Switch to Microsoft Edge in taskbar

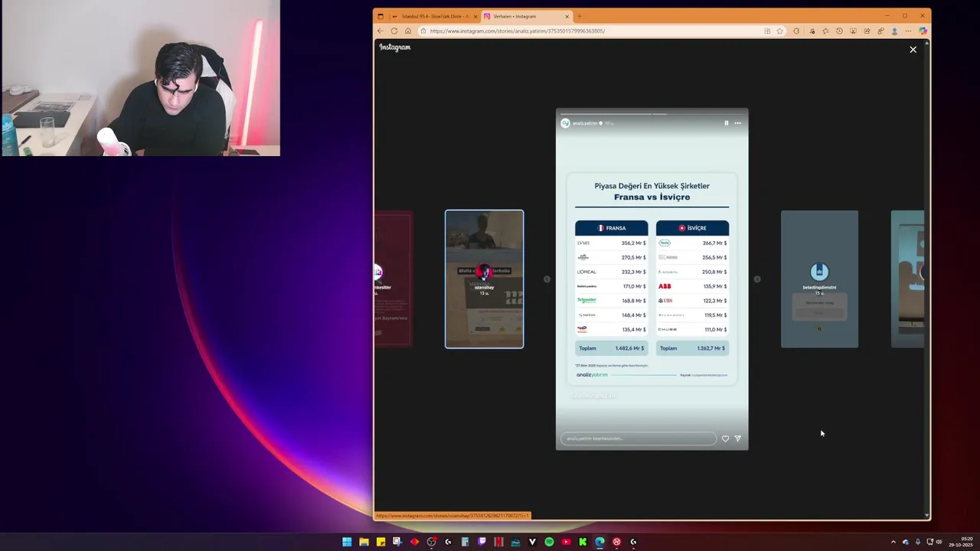click(599, 542)
